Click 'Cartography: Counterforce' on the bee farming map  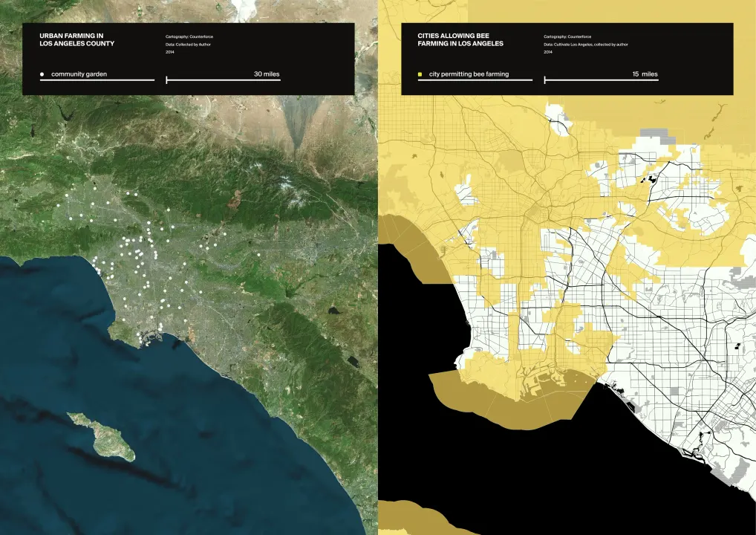[x=567, y=36]
